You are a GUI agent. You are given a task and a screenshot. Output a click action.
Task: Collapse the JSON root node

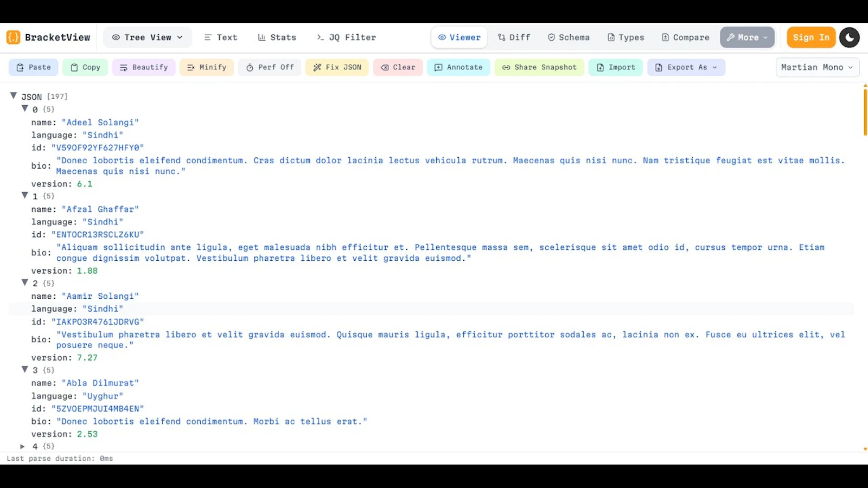coord(14,96)
